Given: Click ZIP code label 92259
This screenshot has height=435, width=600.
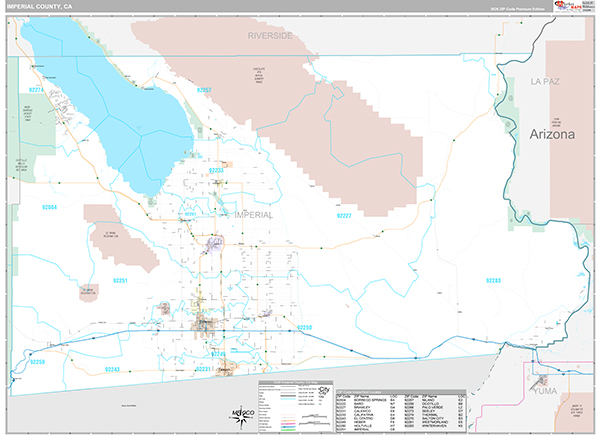Looking at the screenshot, I should pos(35,361).
